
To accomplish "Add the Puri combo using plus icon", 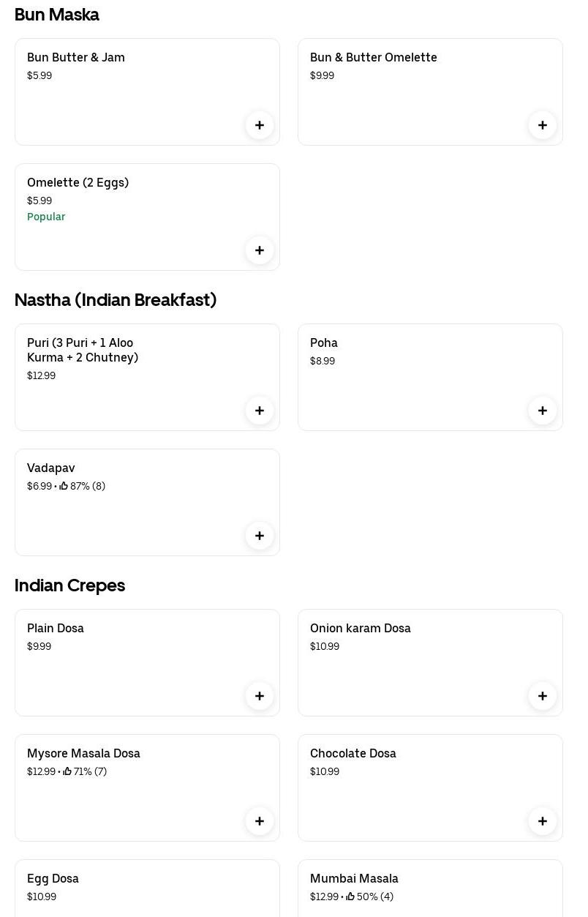I will point(260,411).
